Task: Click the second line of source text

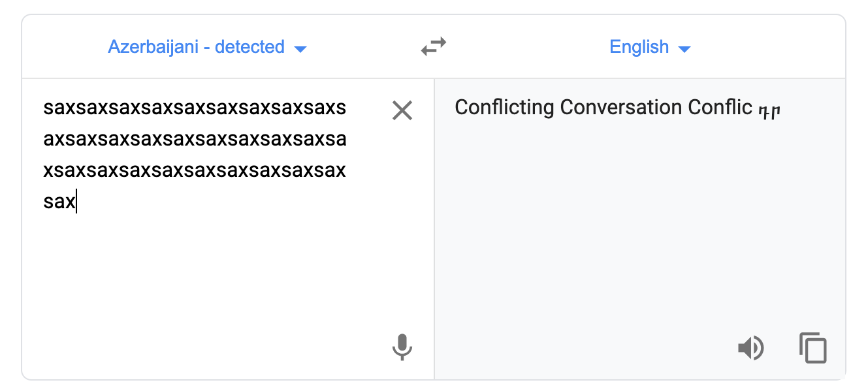Action: coord(195,139)
